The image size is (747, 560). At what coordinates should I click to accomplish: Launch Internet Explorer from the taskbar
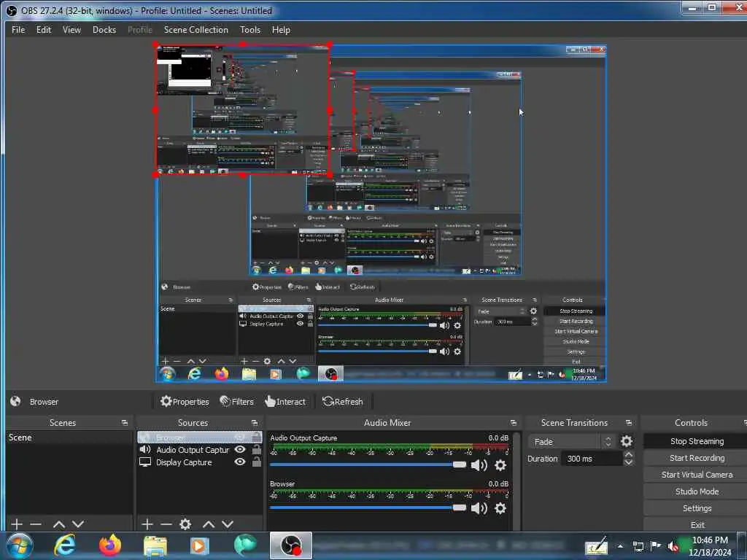pos(64,545)
